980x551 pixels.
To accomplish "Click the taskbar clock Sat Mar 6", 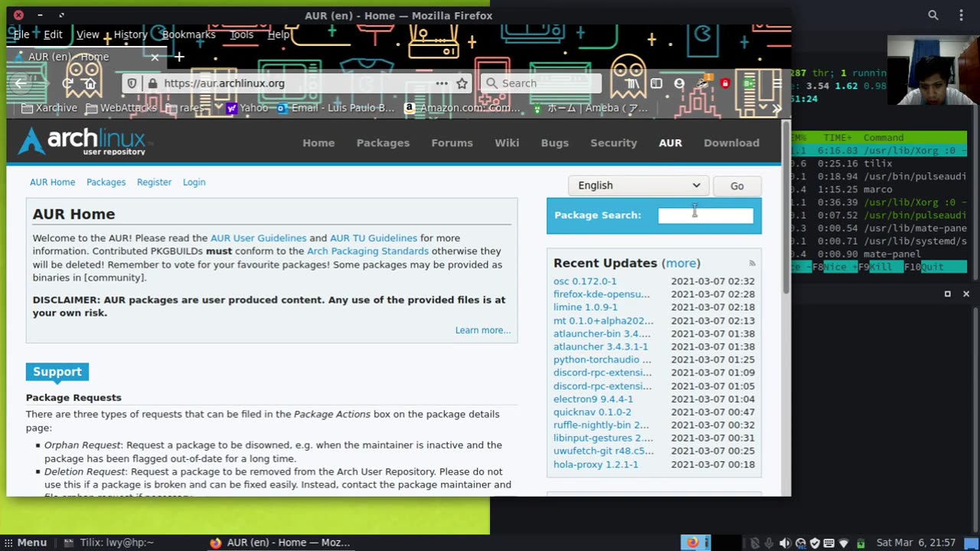I will click(916, 543).
